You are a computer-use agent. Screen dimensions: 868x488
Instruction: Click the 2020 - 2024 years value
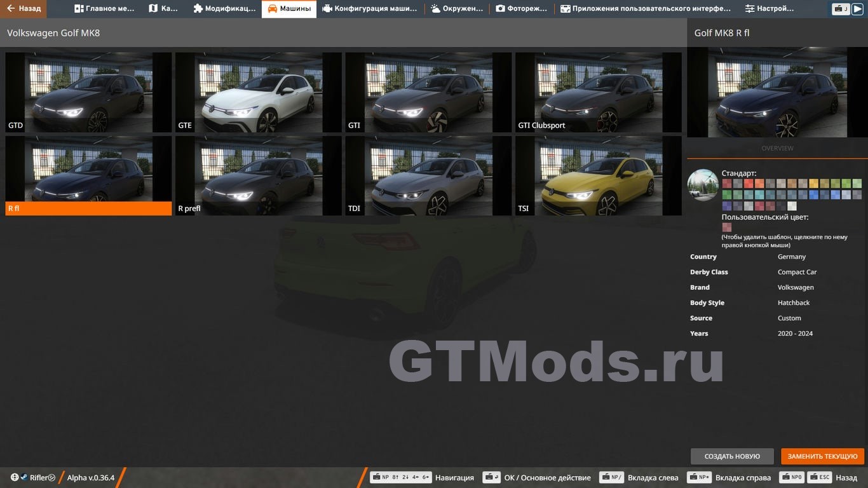coord(795,334)
